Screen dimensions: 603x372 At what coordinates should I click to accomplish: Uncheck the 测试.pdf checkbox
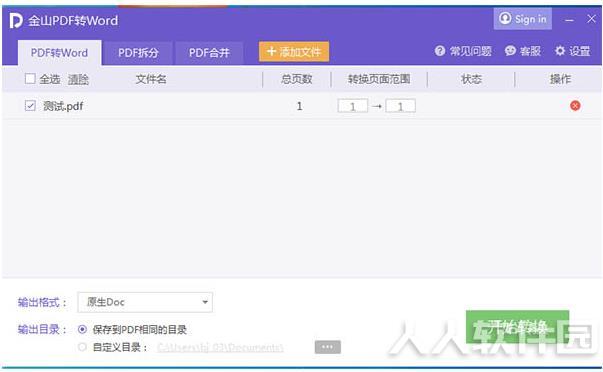30,105
